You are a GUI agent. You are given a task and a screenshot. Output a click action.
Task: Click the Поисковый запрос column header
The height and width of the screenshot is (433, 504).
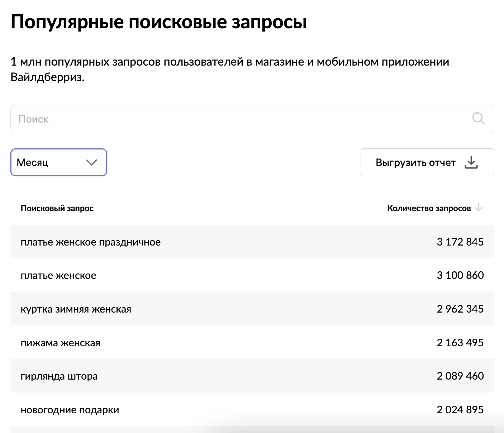pos(57,208)
